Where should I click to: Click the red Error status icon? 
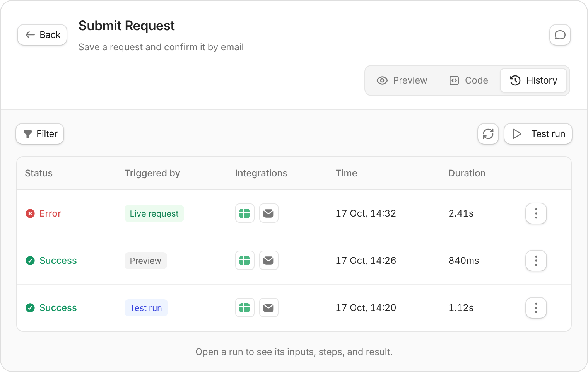click(30, 213)
